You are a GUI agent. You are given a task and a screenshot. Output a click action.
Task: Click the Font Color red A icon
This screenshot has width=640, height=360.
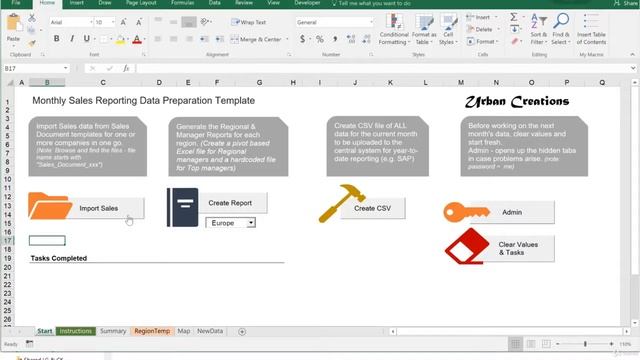137,40
